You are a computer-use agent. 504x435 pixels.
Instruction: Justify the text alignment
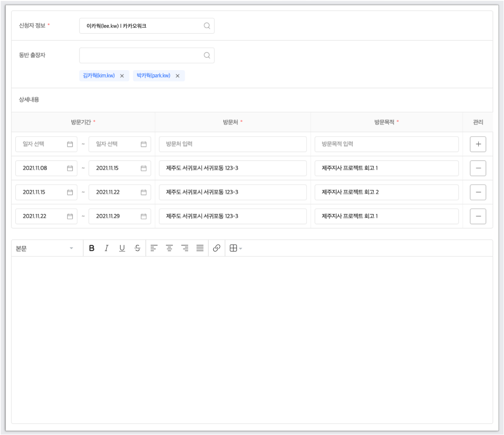click(200, 248)
